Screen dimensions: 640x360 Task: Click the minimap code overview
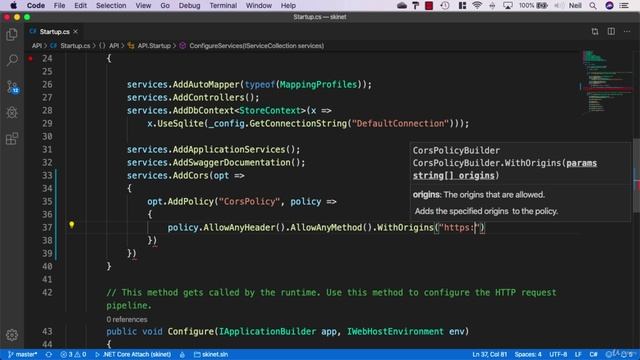[x=606, y=82]
